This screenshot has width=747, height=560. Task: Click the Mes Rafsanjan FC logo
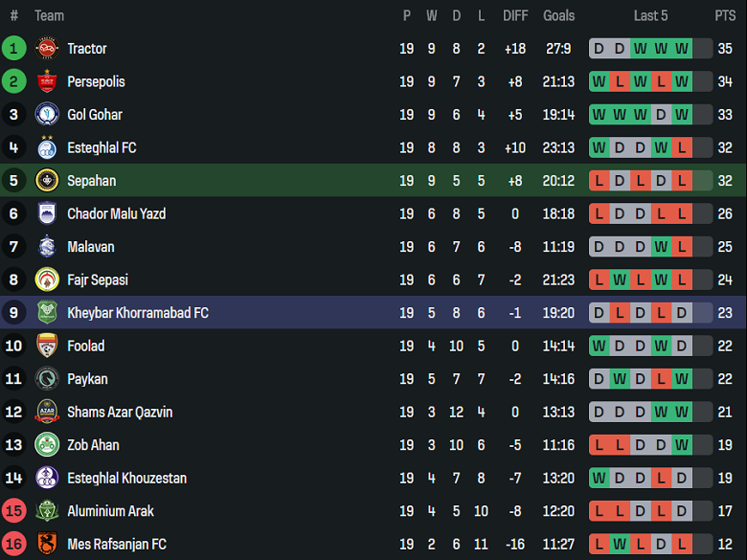coord(47,544)
